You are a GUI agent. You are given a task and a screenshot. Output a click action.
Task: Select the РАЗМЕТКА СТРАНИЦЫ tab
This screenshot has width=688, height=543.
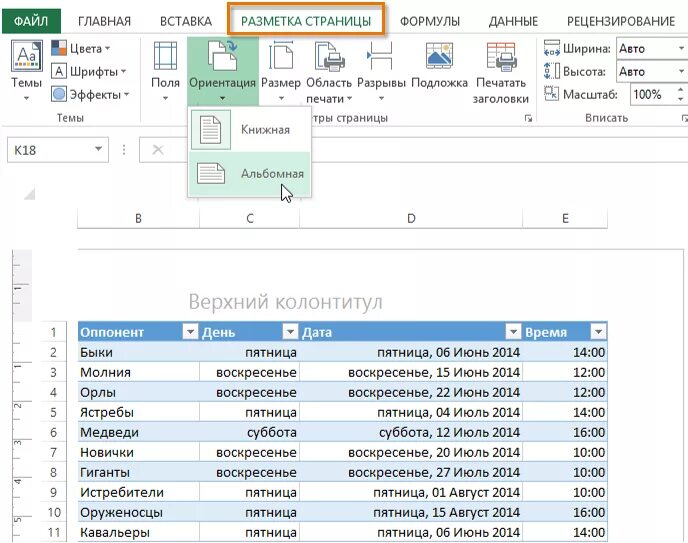pos(306,21)
